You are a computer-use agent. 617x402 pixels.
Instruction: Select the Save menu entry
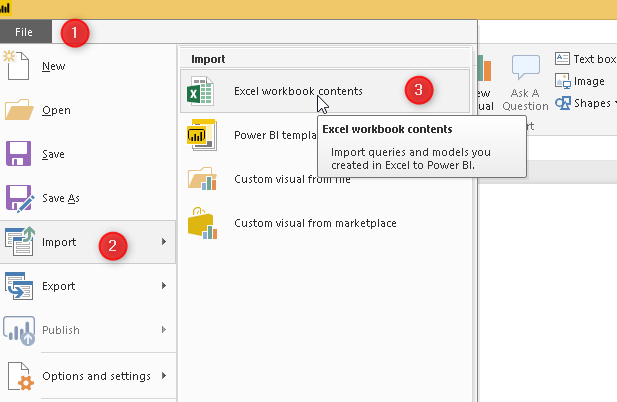point(53,154)
